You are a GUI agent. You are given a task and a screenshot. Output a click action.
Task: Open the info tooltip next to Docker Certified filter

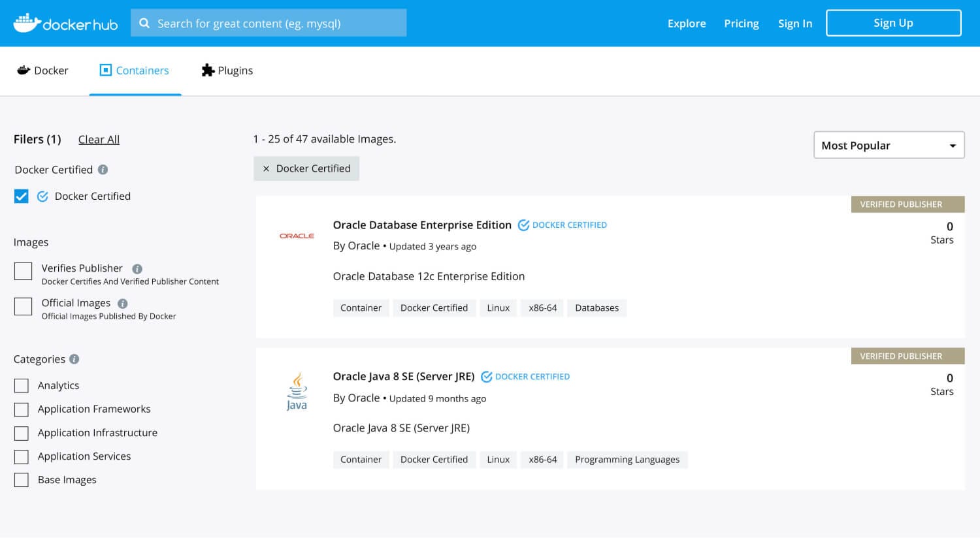[103, 169]
